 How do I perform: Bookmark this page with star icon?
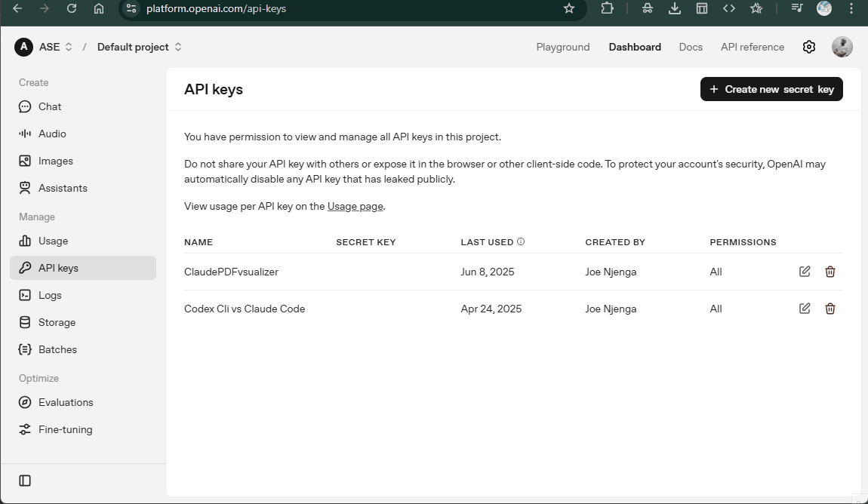568,8
